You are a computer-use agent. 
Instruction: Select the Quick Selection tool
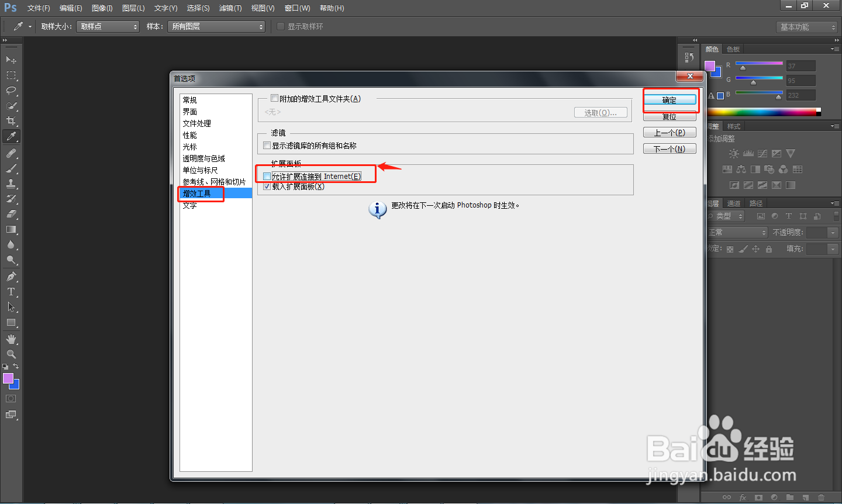coord(11,106)
